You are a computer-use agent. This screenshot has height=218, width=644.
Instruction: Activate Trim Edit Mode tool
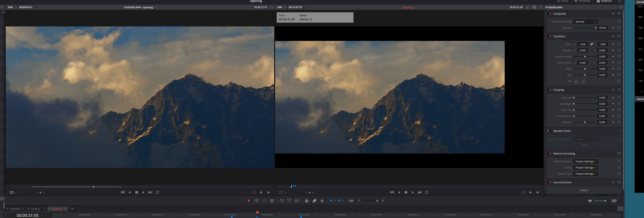257,201
